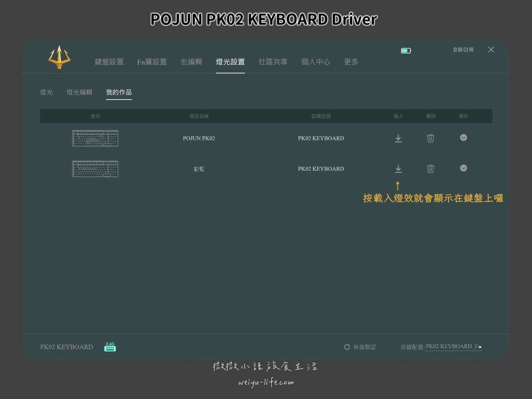The width and height of the screenshot is (532, 399).
Task: Click 刪除 column header
Action: coord(431,116)
